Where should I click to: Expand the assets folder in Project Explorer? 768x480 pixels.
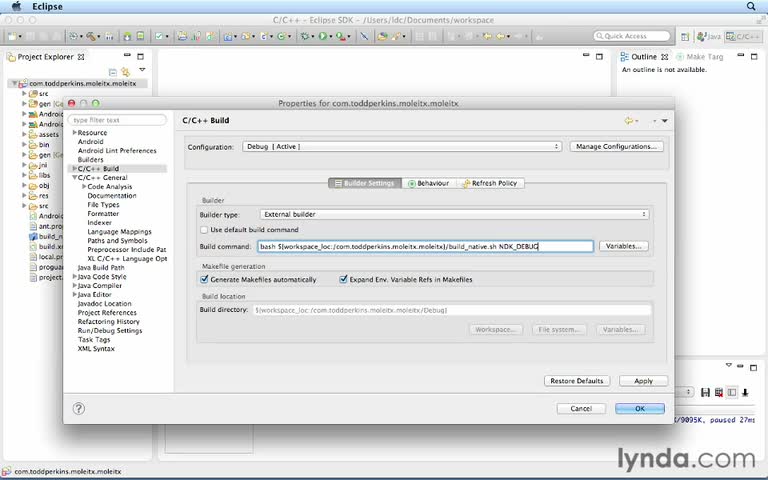pos(24,134)
